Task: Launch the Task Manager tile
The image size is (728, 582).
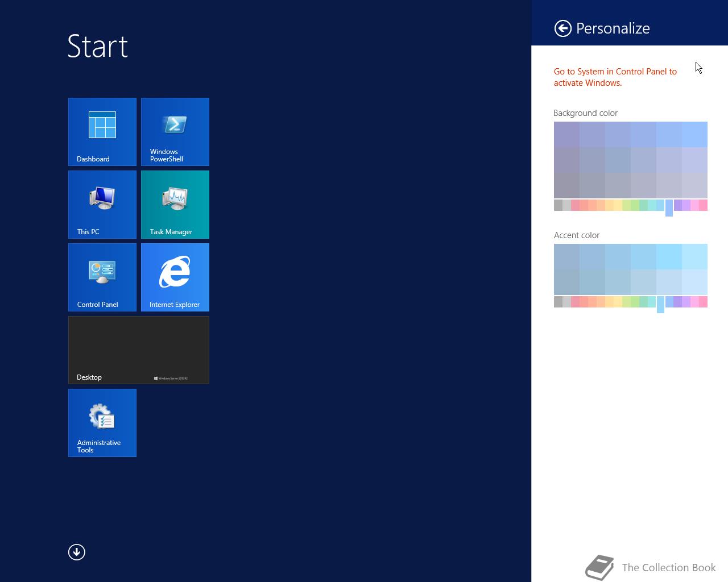Action: tap(175, 205)
